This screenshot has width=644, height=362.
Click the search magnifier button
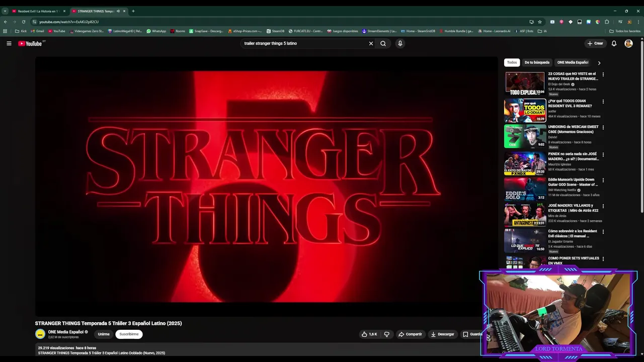pyautogui.click(x=383, y=43)
